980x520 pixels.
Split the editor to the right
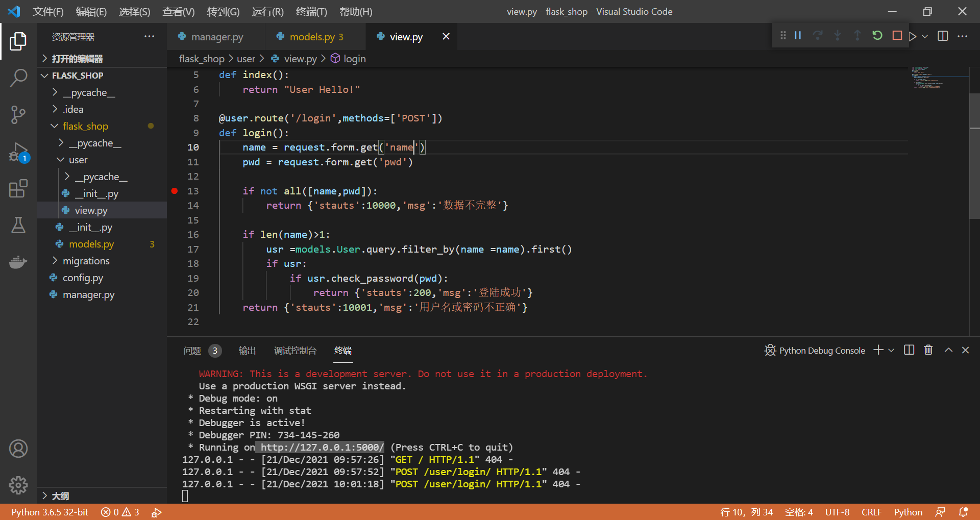pos(943,36)
